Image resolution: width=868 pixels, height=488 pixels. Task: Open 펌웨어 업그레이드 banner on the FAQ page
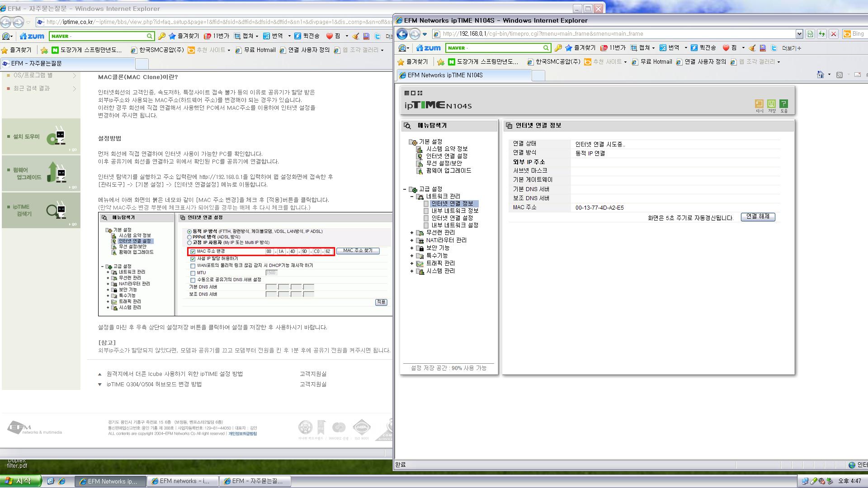coord(41,174)
